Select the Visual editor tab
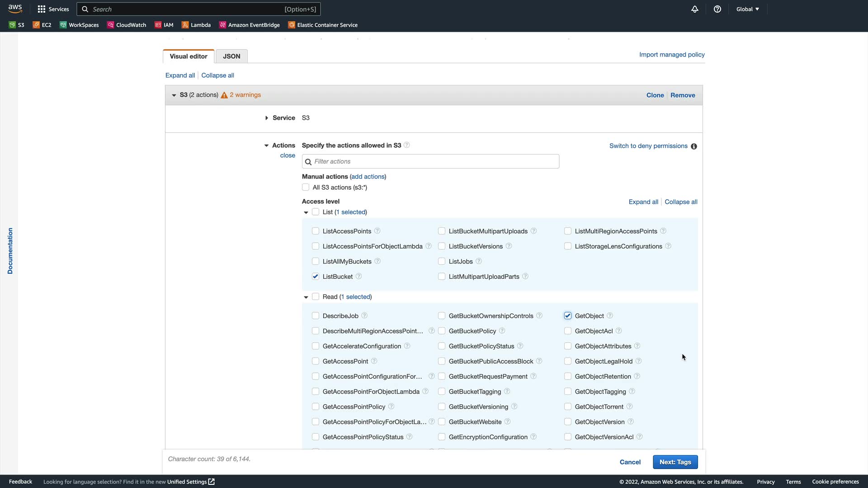Screen dimensions: 868x488 pyautogui.click(x=189, y=56)
